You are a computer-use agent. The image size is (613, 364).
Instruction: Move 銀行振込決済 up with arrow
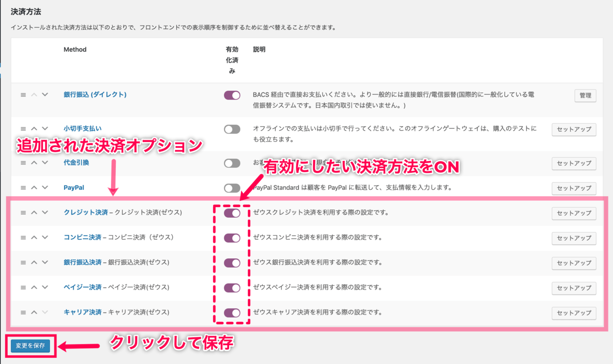(x=34, y=262)
